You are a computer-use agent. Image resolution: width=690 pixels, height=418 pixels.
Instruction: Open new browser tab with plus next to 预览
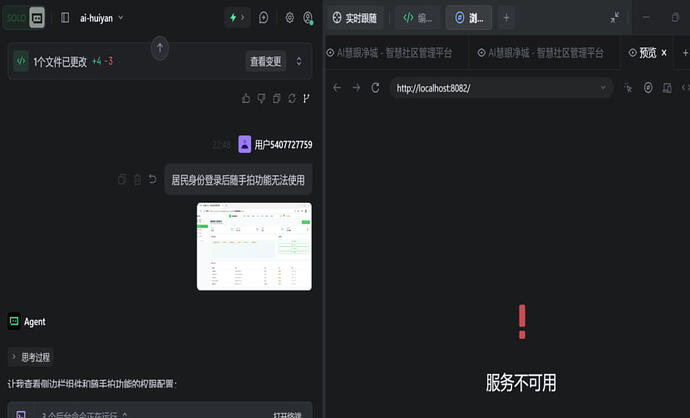685,53
